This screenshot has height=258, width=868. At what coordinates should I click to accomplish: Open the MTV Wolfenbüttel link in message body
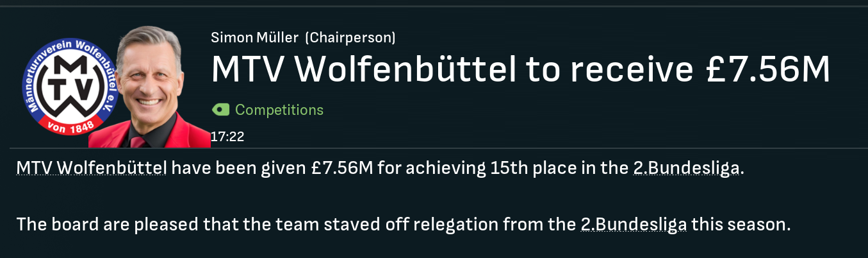click(x=92, y=169)
